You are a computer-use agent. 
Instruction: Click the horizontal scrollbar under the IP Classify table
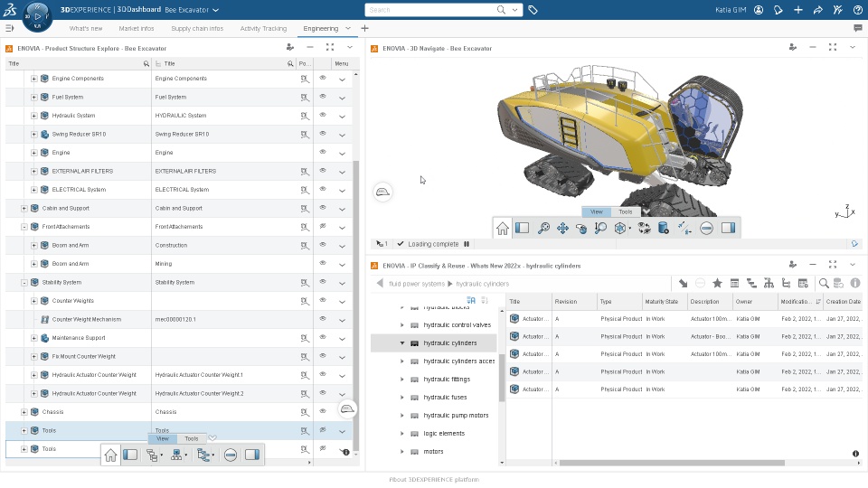[x=672, y=463]
